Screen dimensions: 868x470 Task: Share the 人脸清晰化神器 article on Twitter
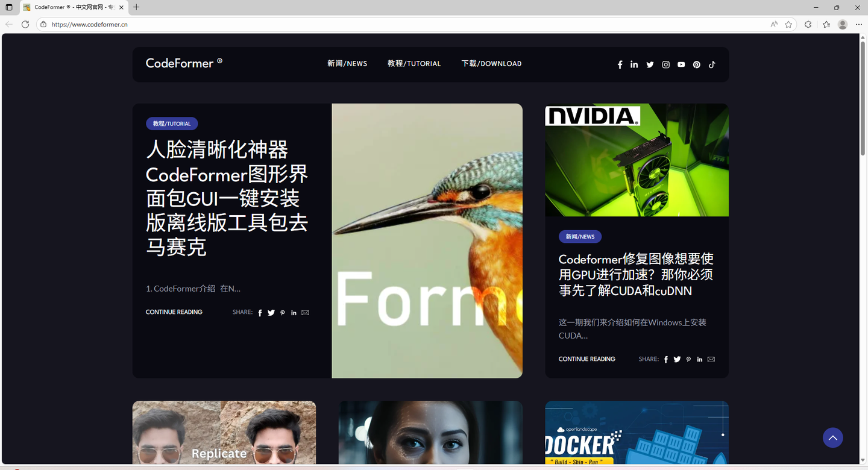(271, 313)
